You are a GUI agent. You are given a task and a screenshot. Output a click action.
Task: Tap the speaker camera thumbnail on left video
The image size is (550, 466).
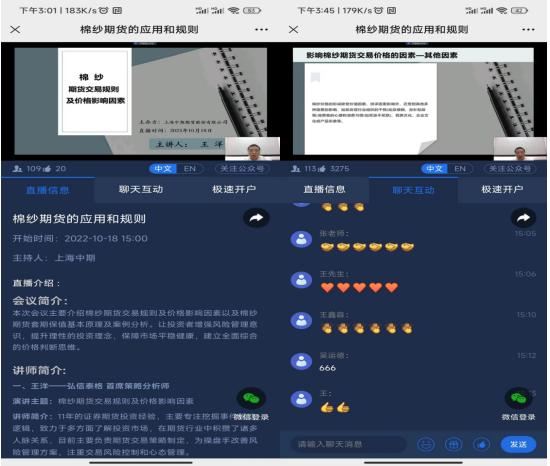(x=253, y=148)
